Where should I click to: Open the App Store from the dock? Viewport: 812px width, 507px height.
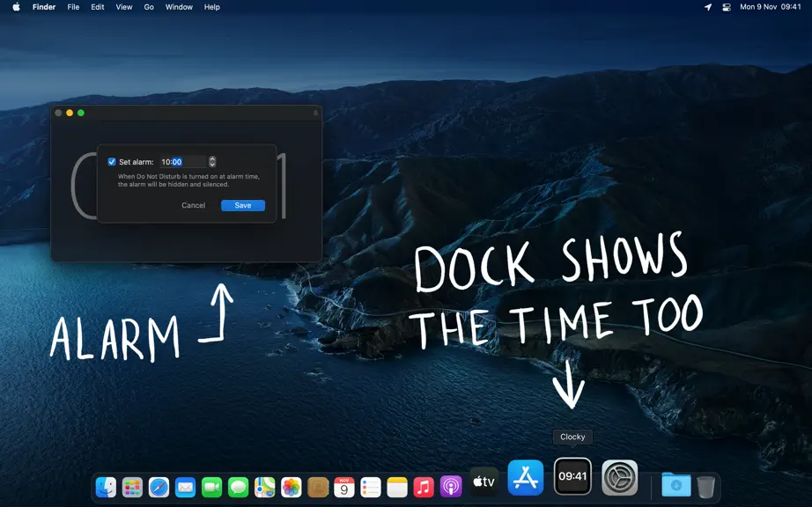525,477
